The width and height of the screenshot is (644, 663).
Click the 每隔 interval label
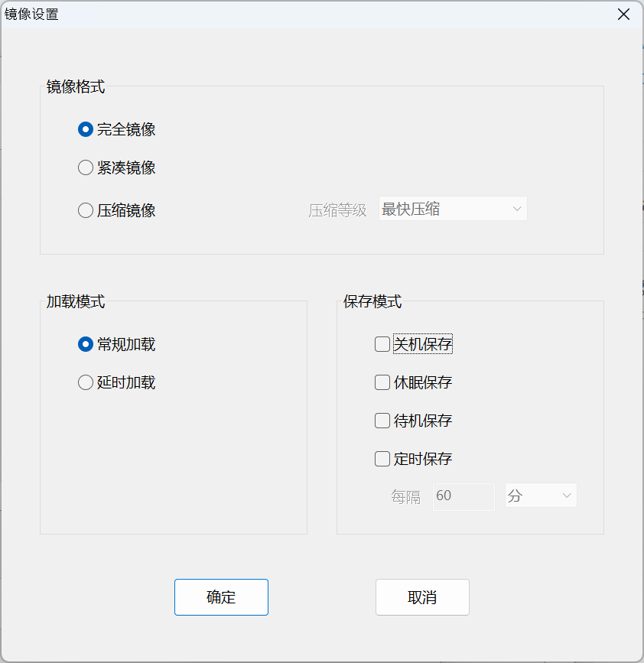coord(405,497)
